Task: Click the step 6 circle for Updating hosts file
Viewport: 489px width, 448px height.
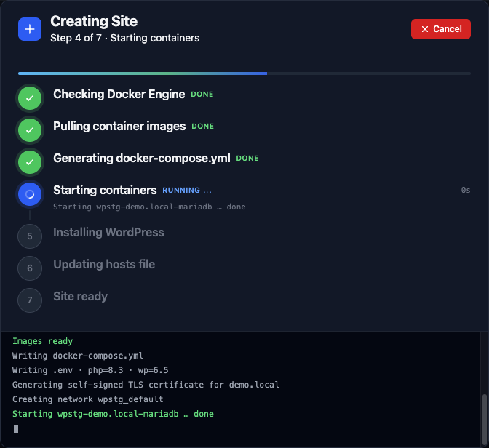Action: point(30,268)
